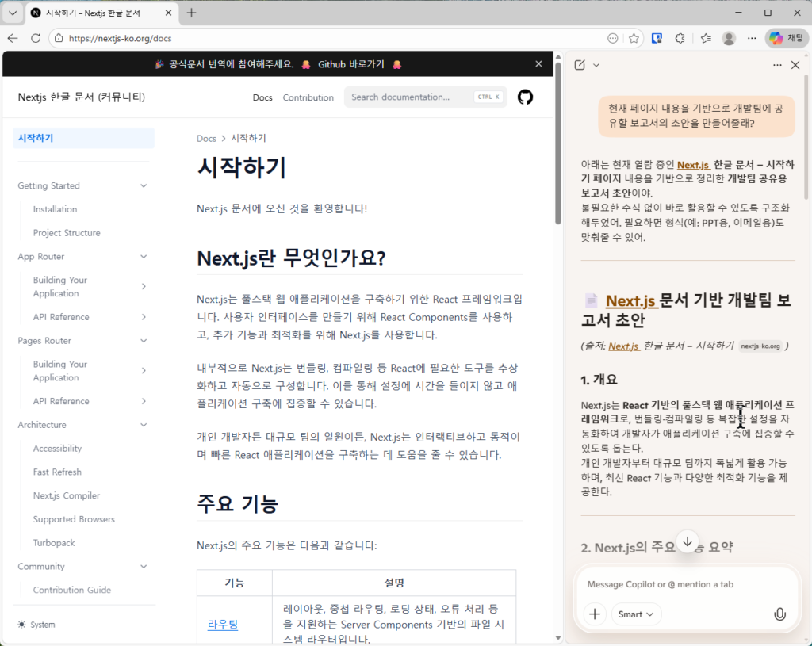Screen dimensions: 812x646
Task: Open the Favorites list icon in toolbar
Action: 706,38
